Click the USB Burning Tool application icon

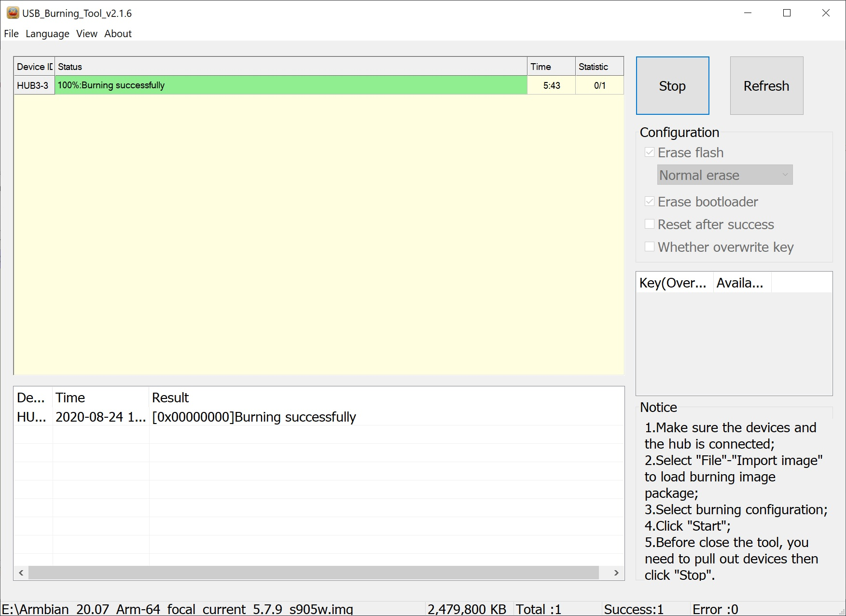pos(12,13)
